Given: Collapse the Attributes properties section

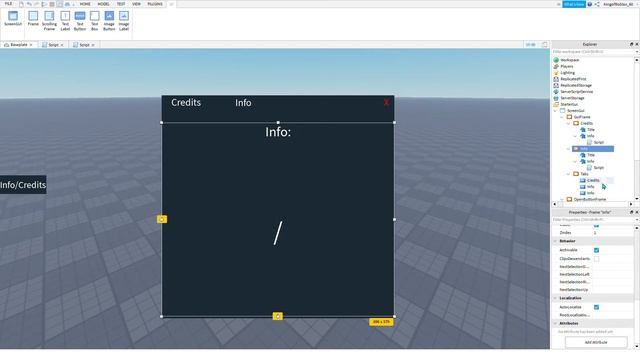Looking at the screenshot, I should (555, 323).
